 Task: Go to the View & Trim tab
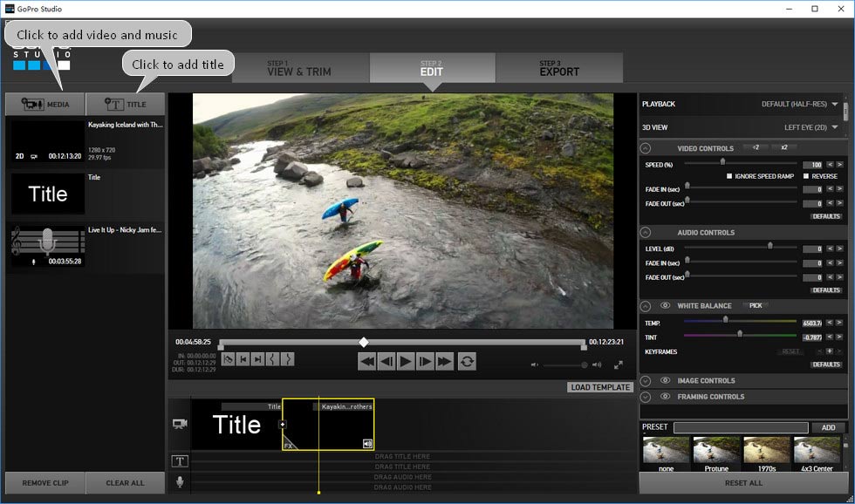(299, 68)
